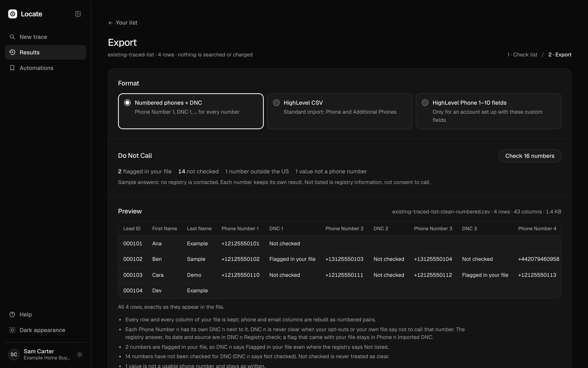Screen dimensions: 588x368
Task: Go to step 1 Check list
Action: (522, 55)
